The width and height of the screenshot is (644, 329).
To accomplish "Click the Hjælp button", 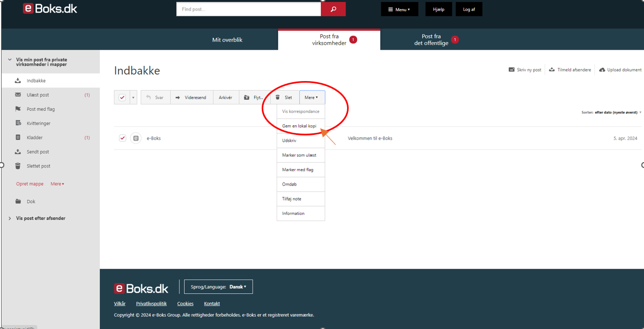I will (x=438, y=9).
